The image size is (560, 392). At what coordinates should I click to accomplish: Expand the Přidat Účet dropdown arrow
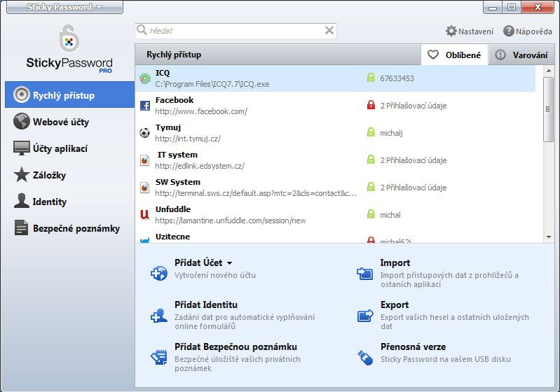(229, 263)
